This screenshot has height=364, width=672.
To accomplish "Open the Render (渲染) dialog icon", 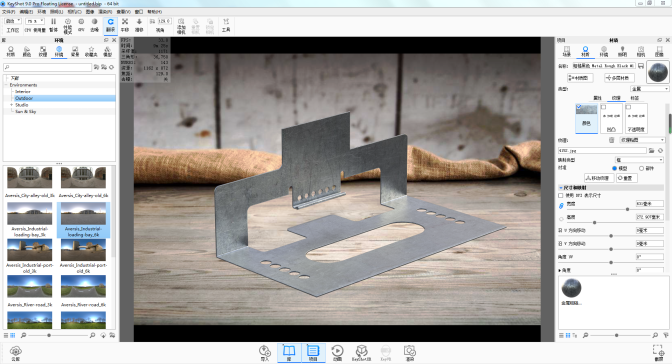I will coord(410,353).
